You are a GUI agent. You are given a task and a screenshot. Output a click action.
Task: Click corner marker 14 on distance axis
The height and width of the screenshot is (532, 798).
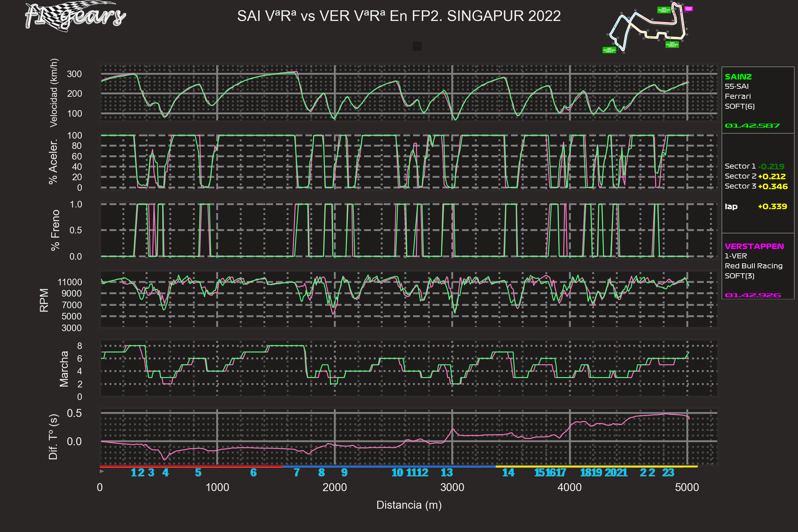pyautogui.click(x=508, y=472)
